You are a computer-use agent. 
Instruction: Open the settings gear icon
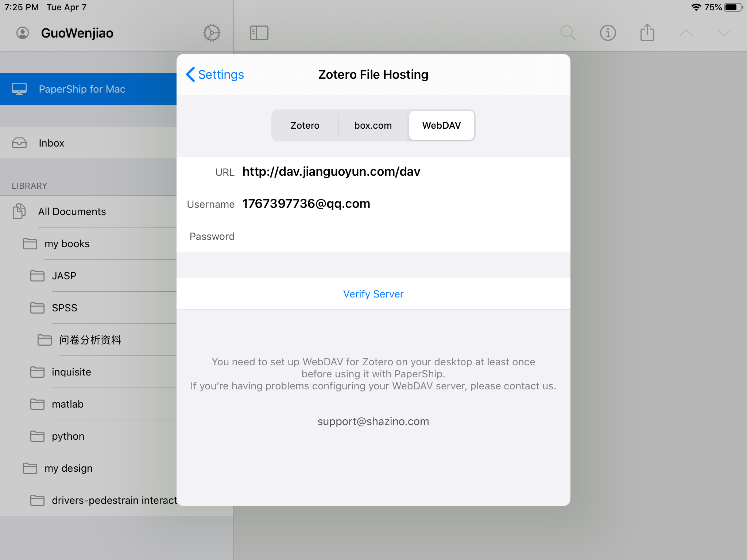click(x=212, y=33)
